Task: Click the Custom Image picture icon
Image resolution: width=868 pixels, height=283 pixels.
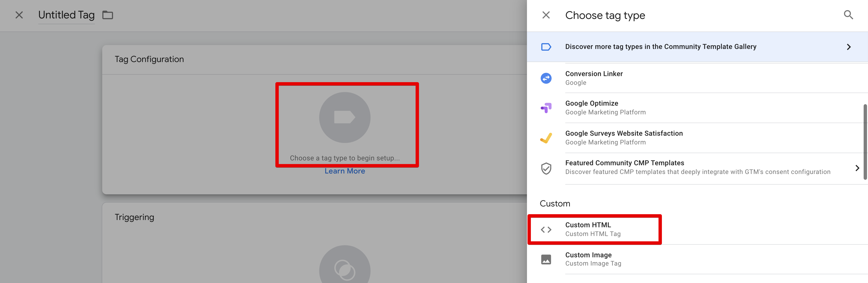Action: [546, 259]
